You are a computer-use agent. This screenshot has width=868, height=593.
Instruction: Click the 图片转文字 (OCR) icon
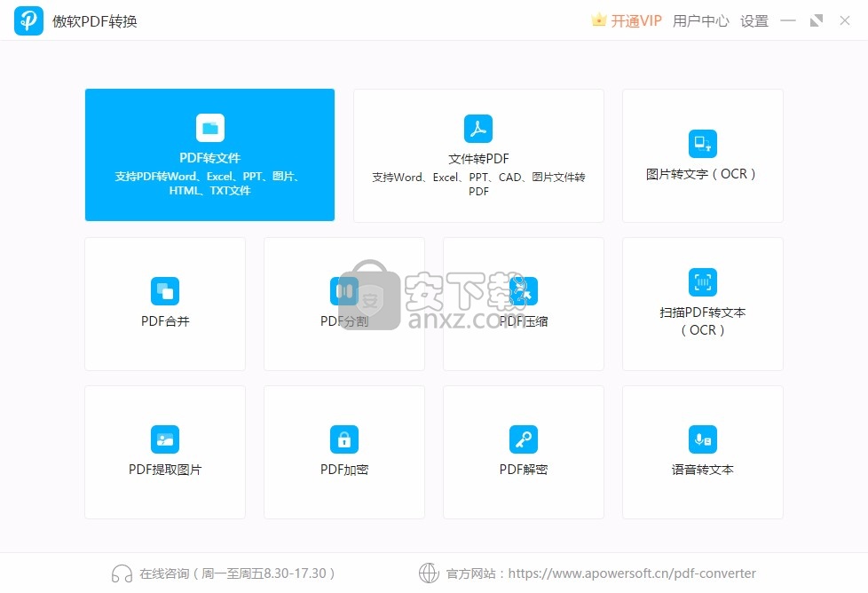click(703, 144)
